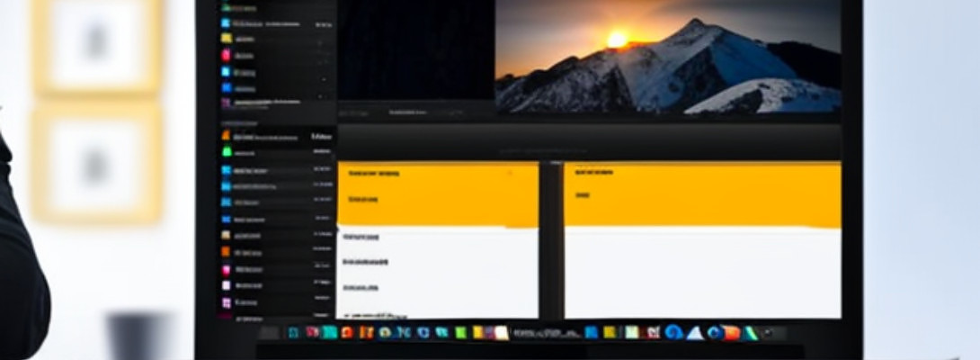Select the pink icon item in the top sidebar list
The height and width of the screenshot is (360, 980).
point(227,55)
